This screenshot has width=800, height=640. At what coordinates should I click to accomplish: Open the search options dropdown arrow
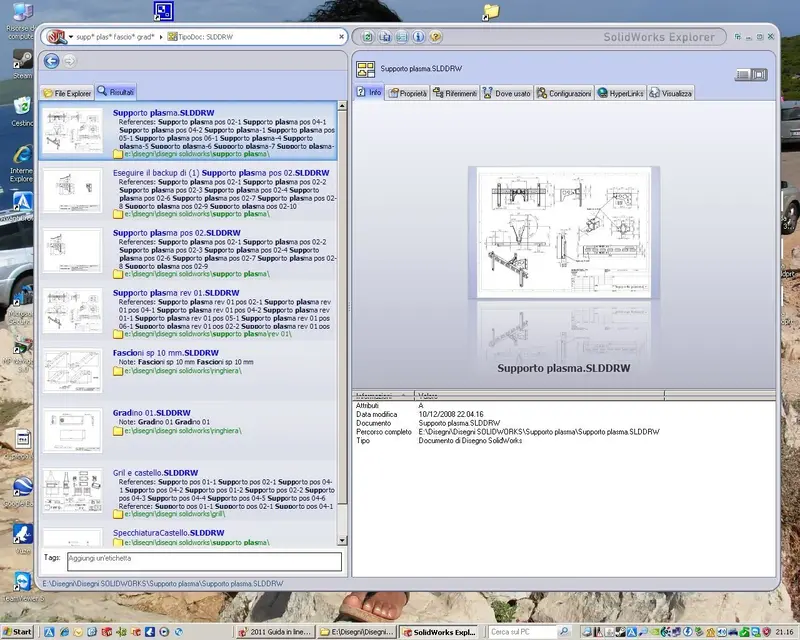coord(71,37)
